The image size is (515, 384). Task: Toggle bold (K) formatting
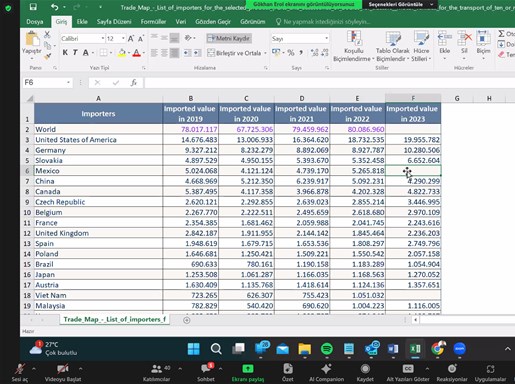point(65,52)
